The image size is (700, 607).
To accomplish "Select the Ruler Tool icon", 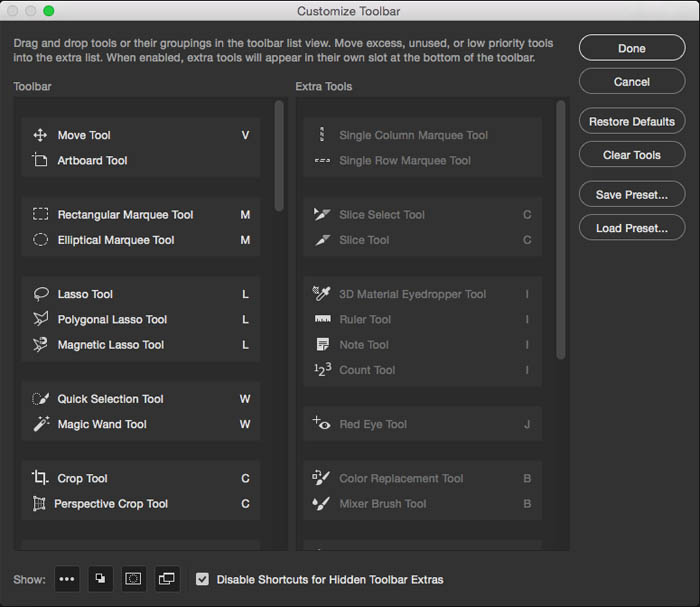I will 323,319.
